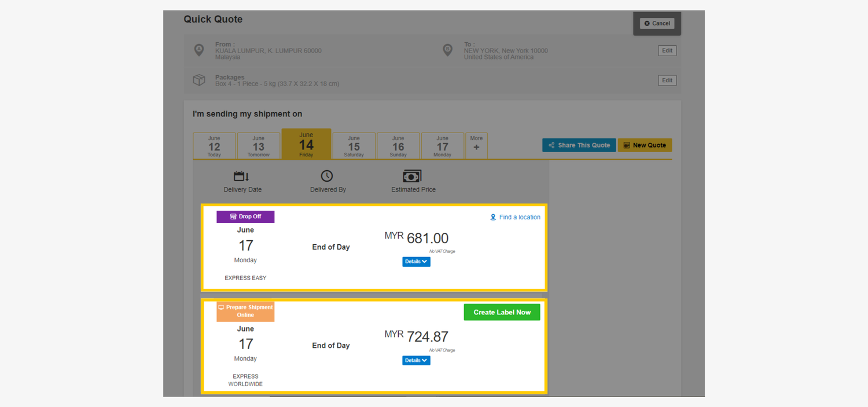Expand more shipping dates with More +
The width and height of the screenshot is (868, 407).
[476, 145]
